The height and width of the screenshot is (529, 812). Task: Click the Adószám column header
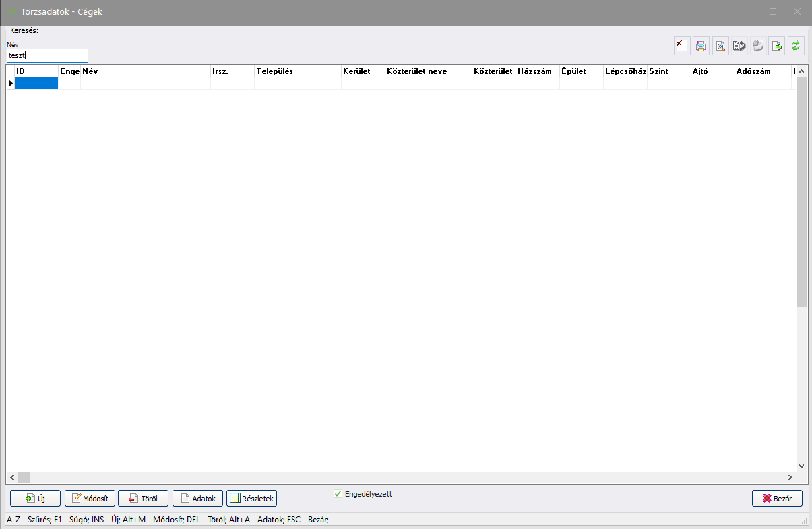(x=761, y=71)
